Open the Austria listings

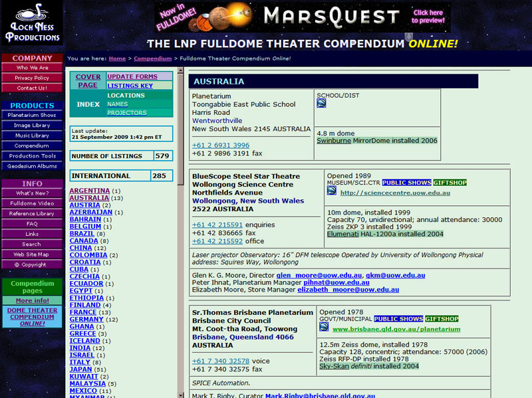(85, 205)
